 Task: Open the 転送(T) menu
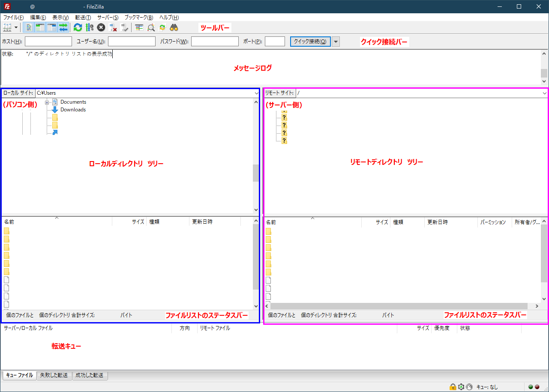pyautogui.click(x=83, y=18)
